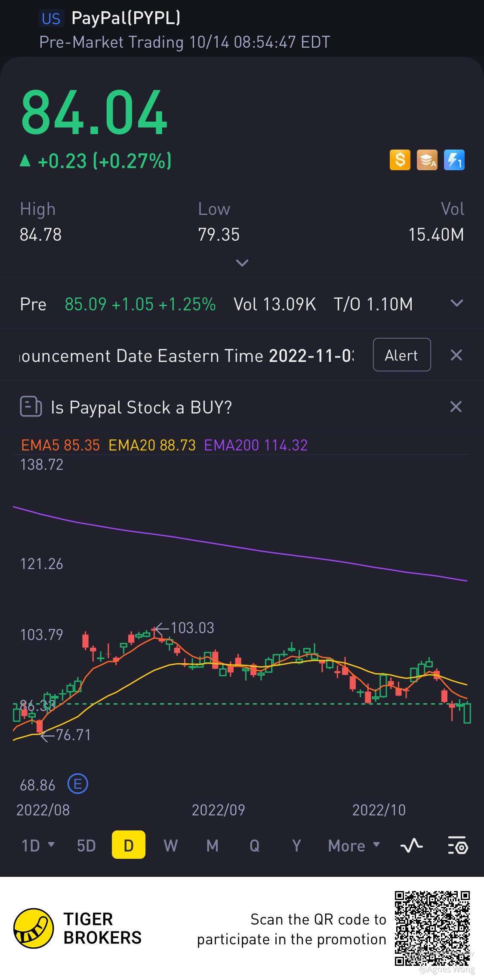Tap the Vol 15.40M value
Screen dimensions: 484x980
point(436,235)
